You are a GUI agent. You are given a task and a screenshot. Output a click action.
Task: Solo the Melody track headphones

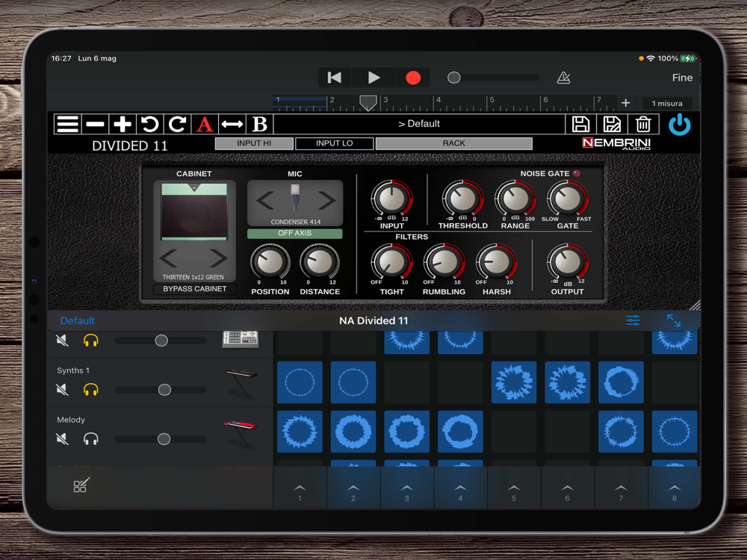coord(90,439)
